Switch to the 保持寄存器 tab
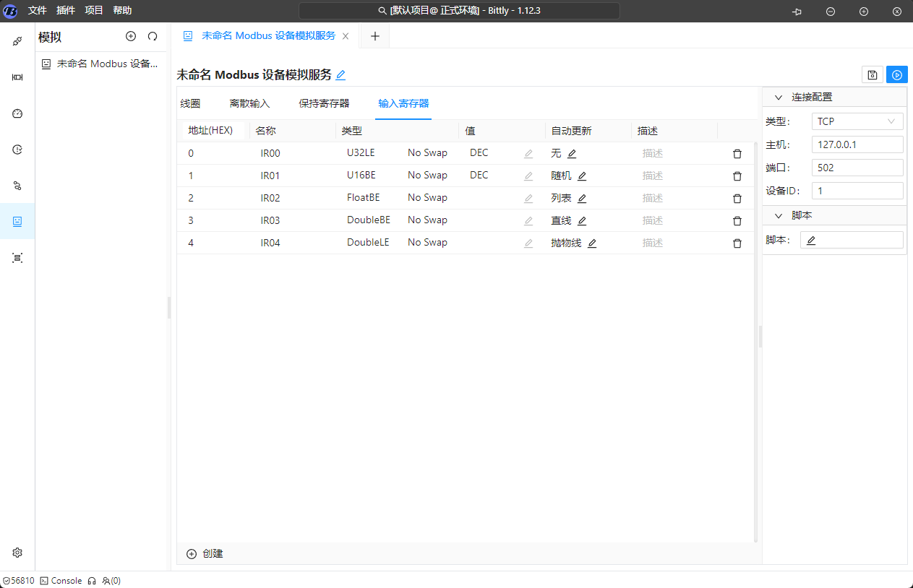Image resolution: width=913 pixels, height=588 pixels. coord(324,103)
